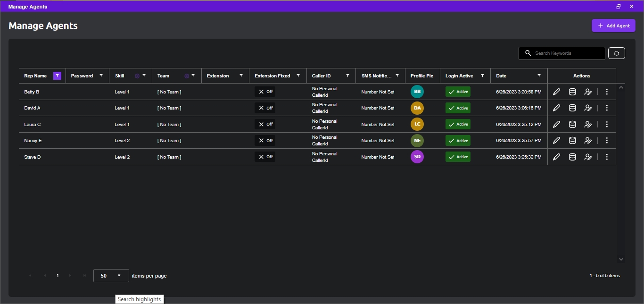Open Team column filter funnel

[193, 76]
